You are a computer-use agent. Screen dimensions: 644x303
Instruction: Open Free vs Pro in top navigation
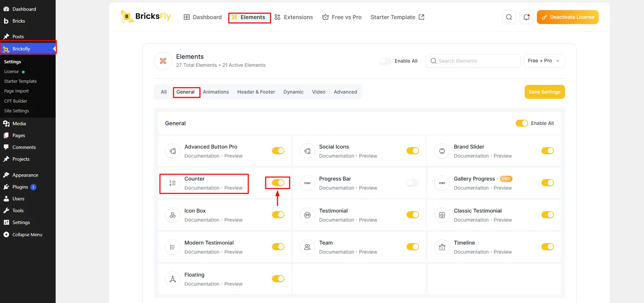tap(342, 17)
